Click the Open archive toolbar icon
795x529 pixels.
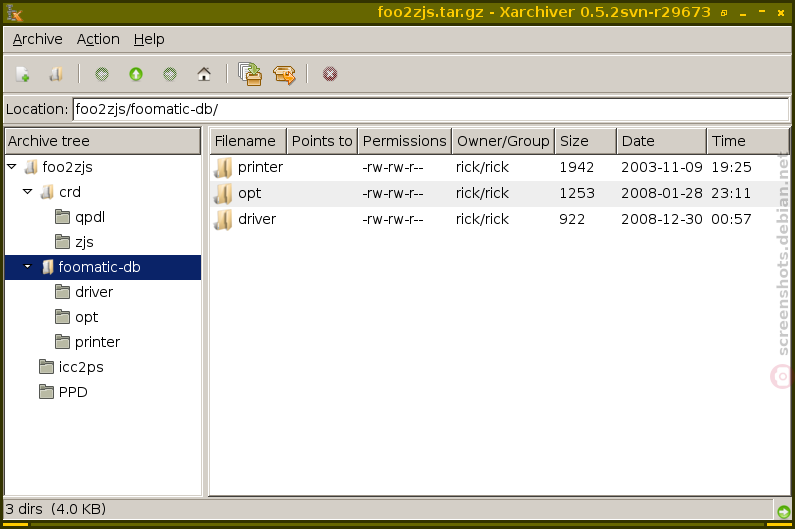(56, 75)
